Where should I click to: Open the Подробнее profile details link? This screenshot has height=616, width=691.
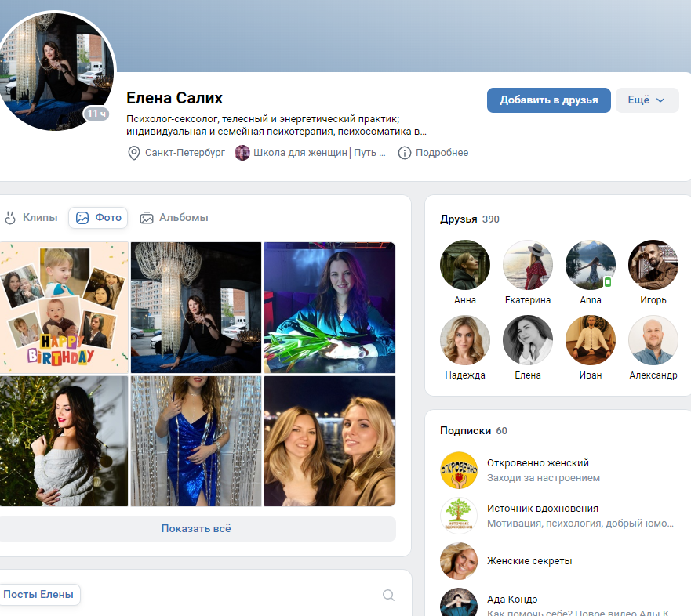pos(442,153)
